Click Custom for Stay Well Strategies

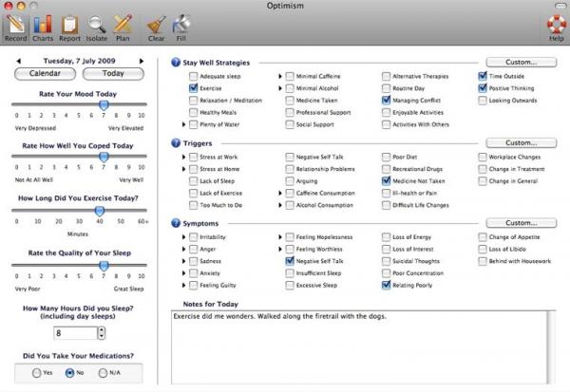pos(521,63)
